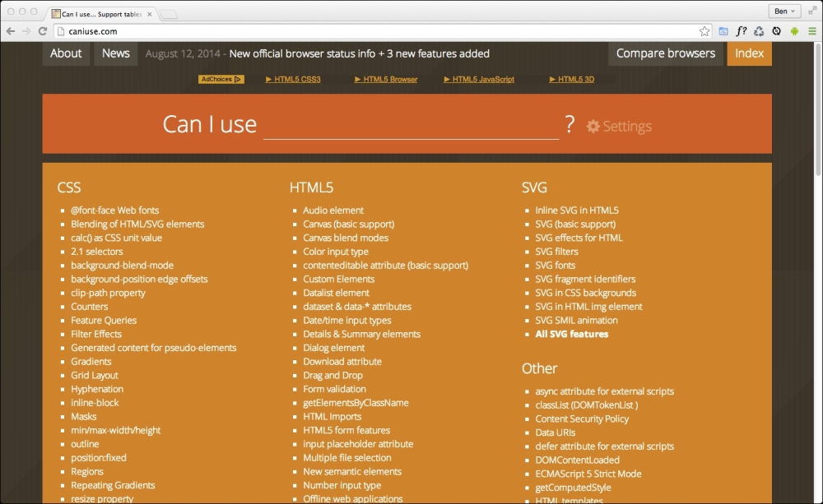Navigate back using the back arrow icon

[12, 30]
